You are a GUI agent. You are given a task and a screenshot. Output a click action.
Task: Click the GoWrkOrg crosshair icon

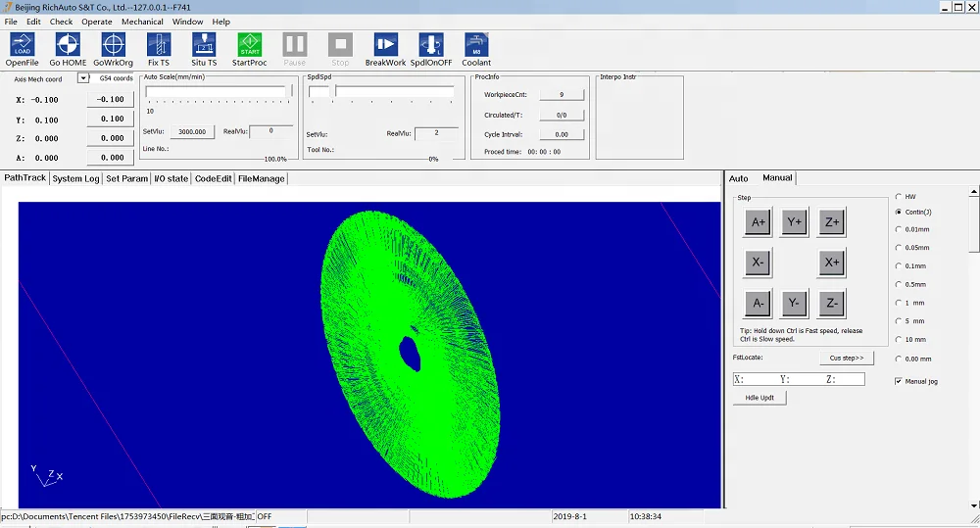click(113, 45)
